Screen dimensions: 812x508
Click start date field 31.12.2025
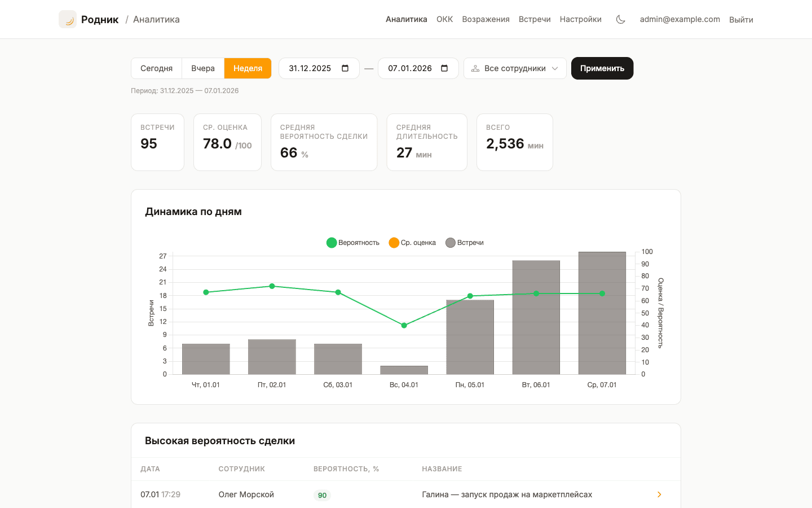click(310, 68)
